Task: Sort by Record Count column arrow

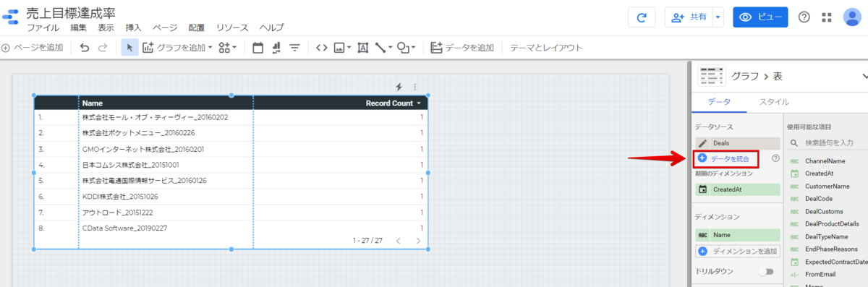Action: (x=418, y=103)
